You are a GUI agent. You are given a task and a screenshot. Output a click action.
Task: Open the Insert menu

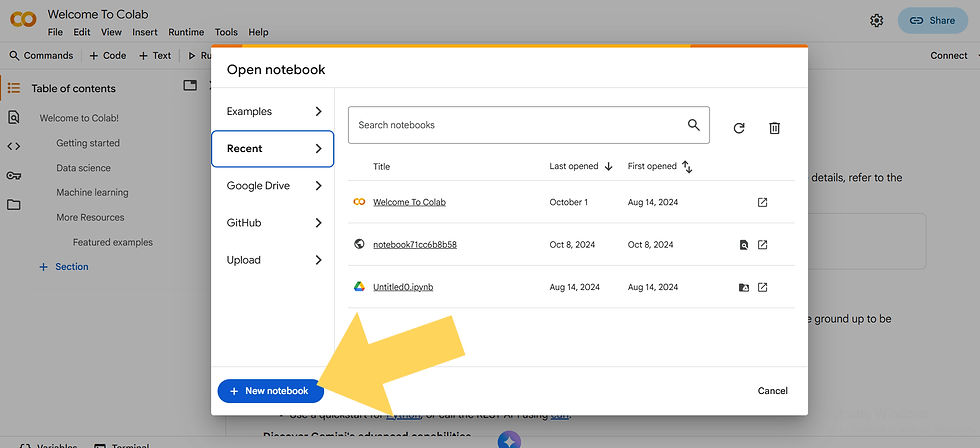point(145,32)
